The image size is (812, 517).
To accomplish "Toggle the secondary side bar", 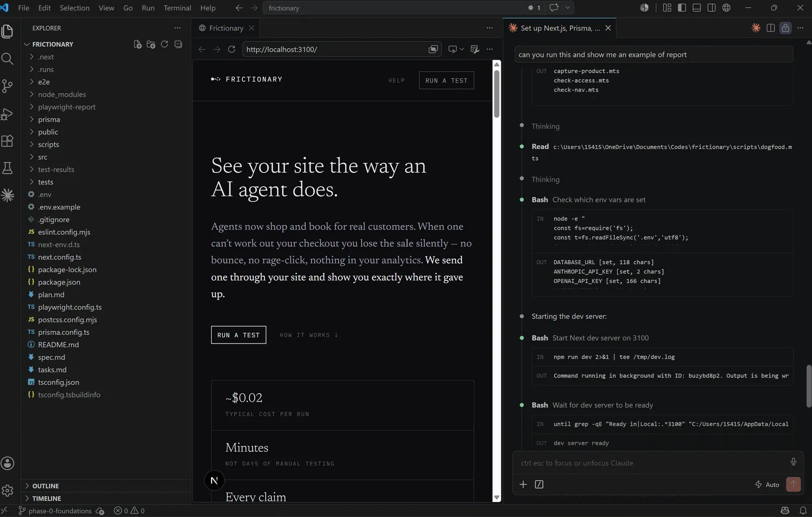I will click(x=712, y=8).
